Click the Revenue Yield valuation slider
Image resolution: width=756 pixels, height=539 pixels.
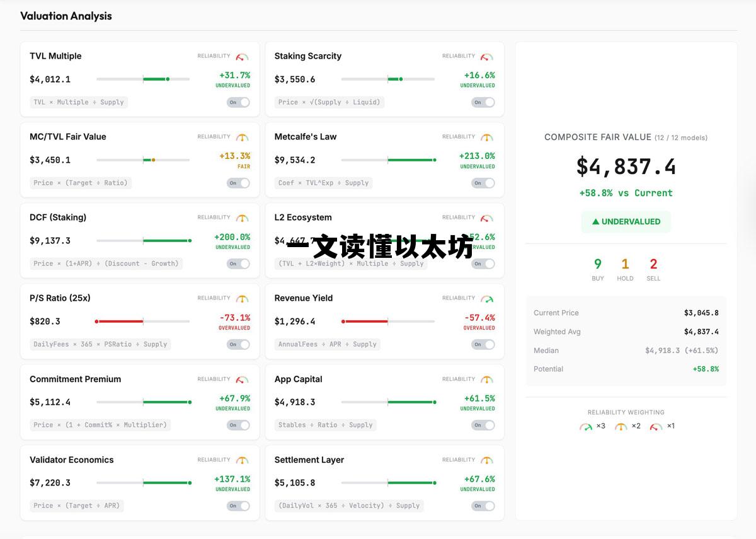pos(387,321)
